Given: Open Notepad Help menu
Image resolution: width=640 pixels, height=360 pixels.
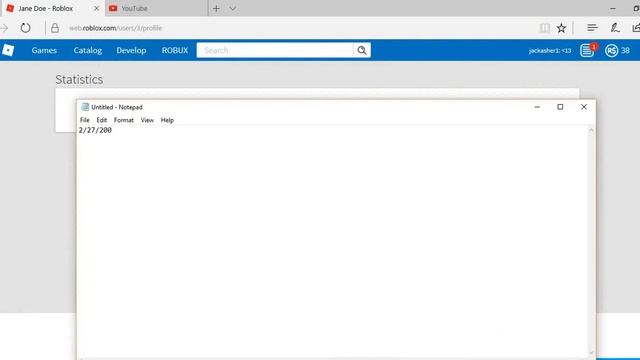Looking at the screenshot, I should pos(167,120).
